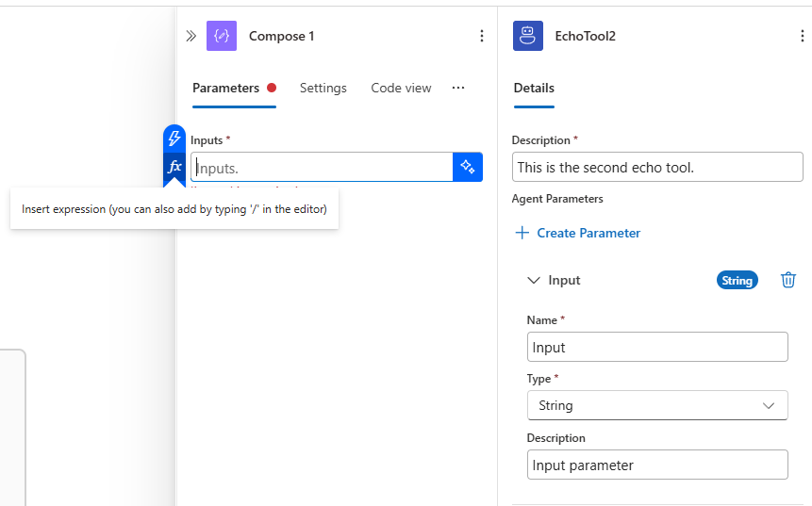The image size is (812, 506).
Task: Select the Details tab
Action: (534, 88)
